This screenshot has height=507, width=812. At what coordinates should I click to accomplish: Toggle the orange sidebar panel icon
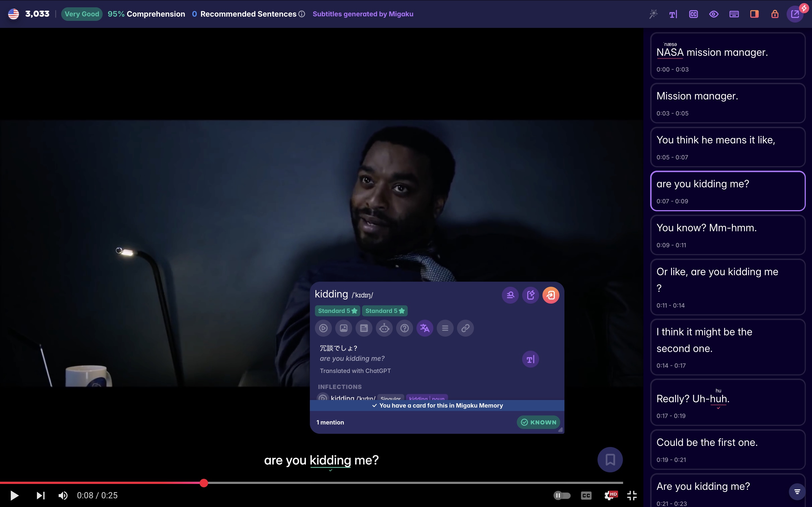pos(754,14)
